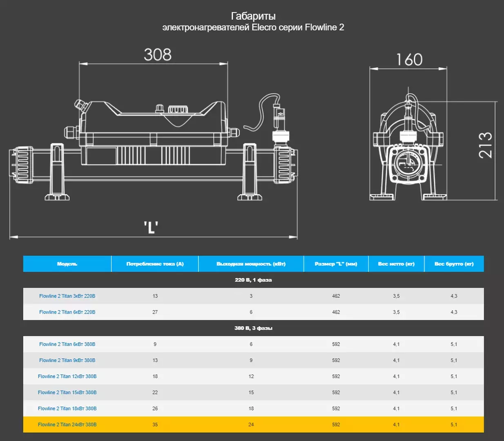504x441 pixels.
Task: Click current value 18 in 12кВт 380В row
Action: coord(155,376)
